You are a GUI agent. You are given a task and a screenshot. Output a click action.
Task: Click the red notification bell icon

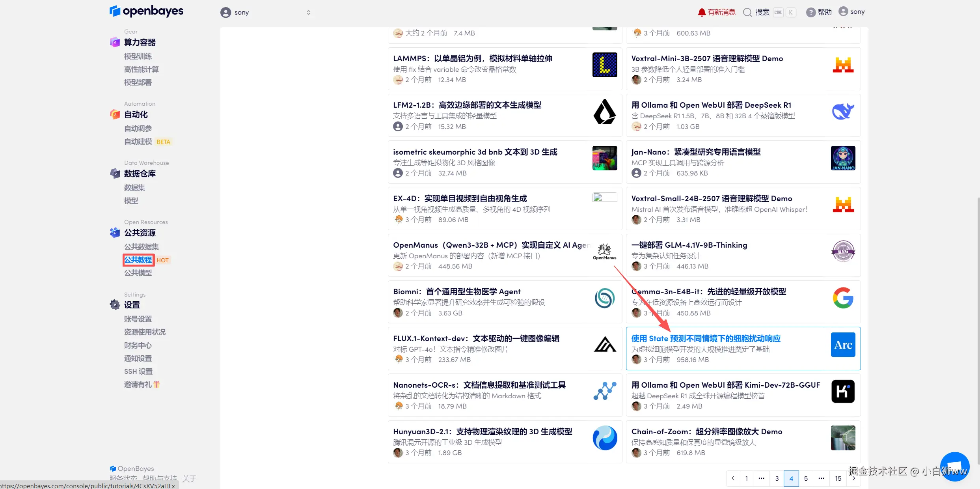click(x=701, y=12)
